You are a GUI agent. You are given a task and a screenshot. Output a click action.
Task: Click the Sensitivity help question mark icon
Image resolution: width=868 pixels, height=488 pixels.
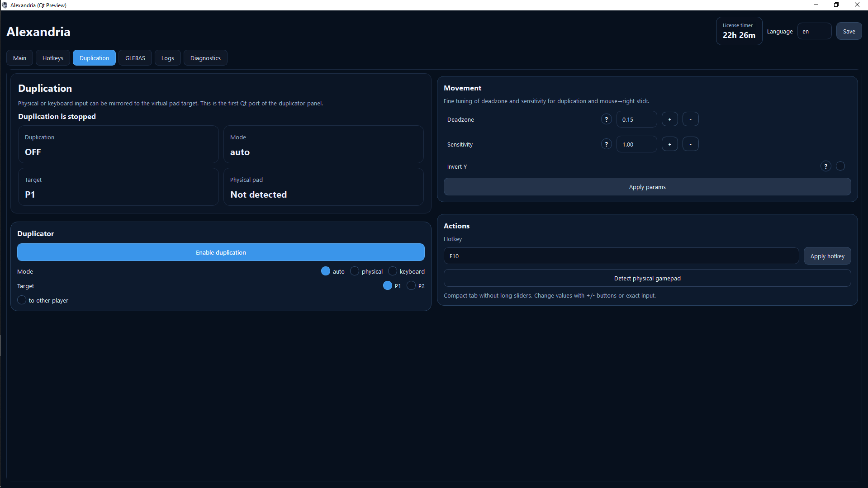click(x=606, y=144)
